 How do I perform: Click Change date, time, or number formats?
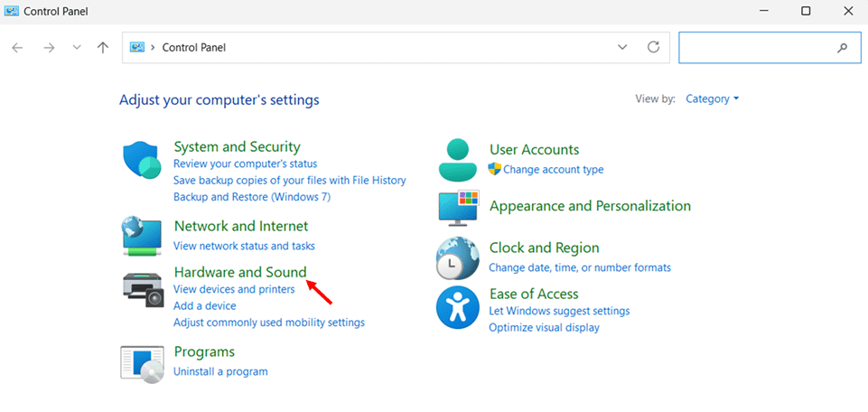(580, 267)
